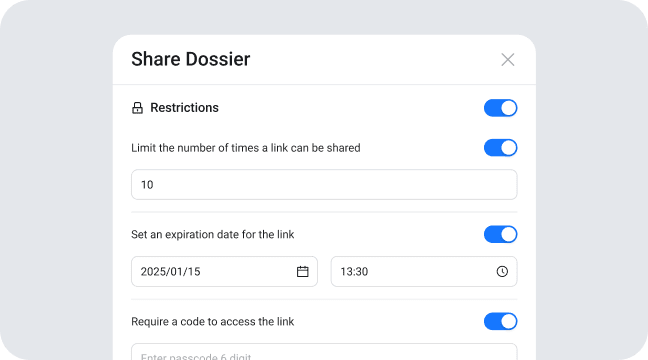Click the Restrictions section heading
This screenshot has height=360, width=648.
(184, 108)
